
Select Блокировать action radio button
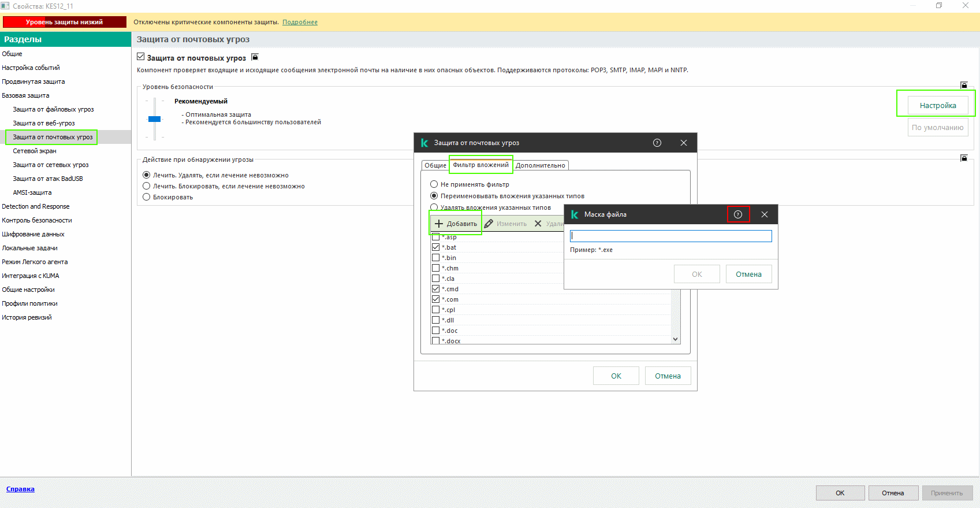tap(147, 197)
